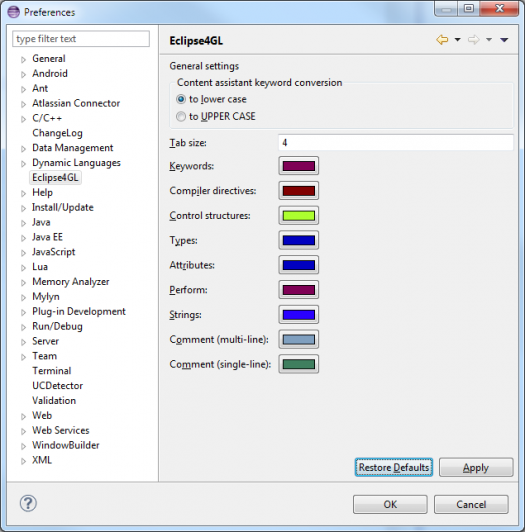The image size is (525, 532).
Task: Click the Cancel button
Action: pyautogui.click(x=471, y=504)
